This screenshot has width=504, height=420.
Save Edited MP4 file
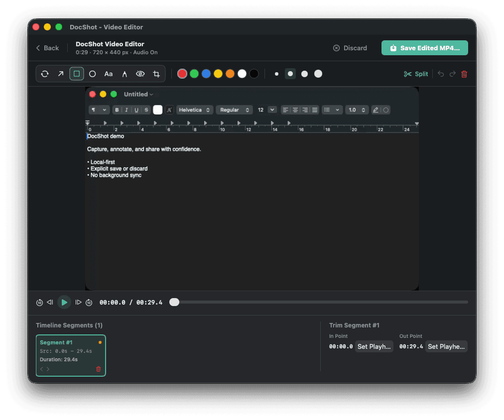point(425,48)
